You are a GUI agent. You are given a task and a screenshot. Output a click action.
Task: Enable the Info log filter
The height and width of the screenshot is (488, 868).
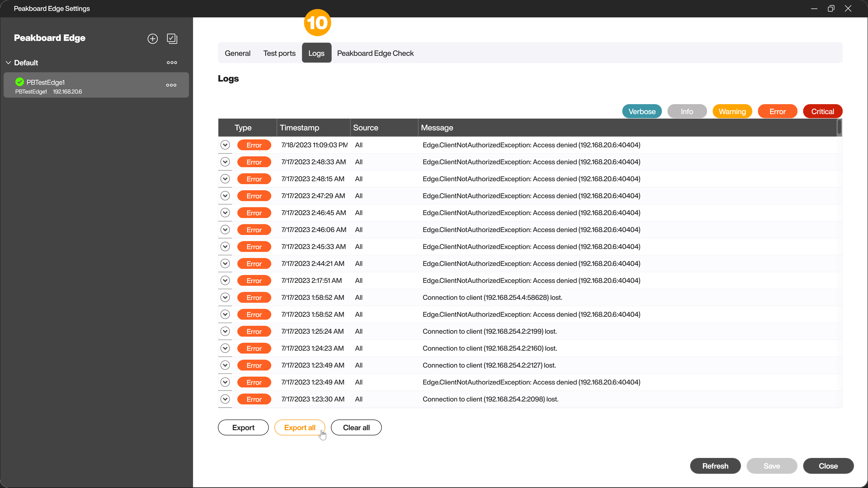(687, 111)
